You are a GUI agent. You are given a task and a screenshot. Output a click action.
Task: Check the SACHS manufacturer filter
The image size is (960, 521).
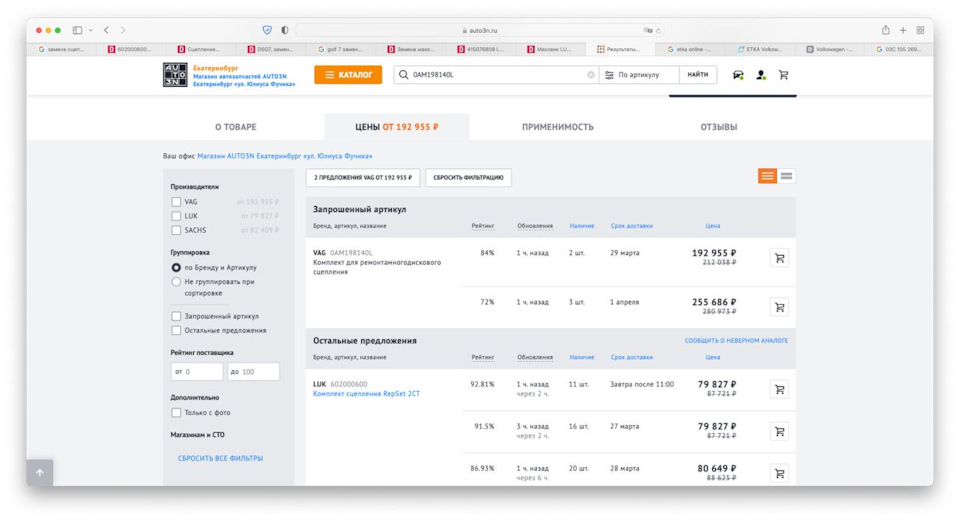point(176,230)
